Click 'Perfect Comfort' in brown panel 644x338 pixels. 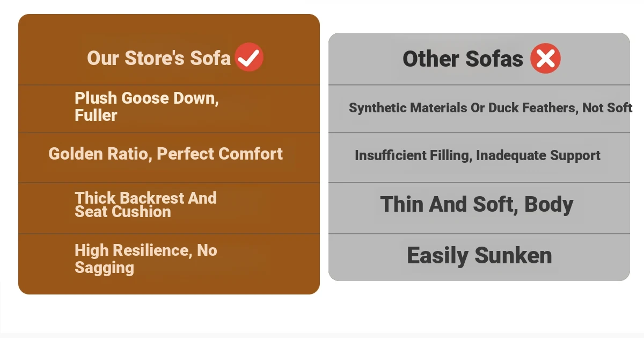click(x=219, y=154)
